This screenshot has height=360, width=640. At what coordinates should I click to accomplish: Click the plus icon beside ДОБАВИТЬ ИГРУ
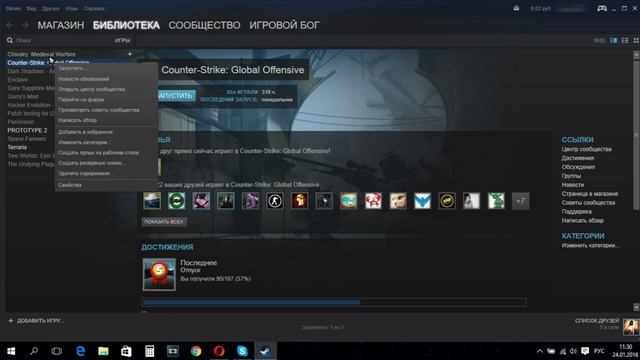[11, 321]
